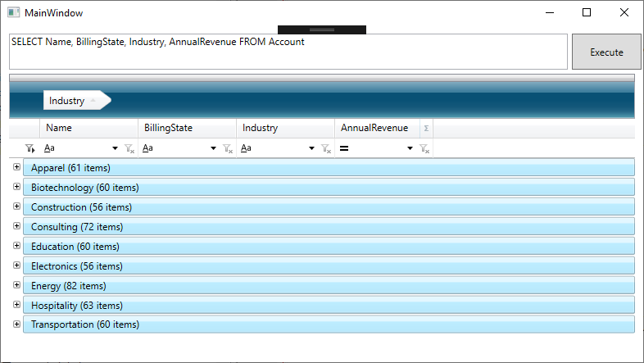Click into the SQL query text box
This screenshot has width=644, height=363.
(x=287, y=52)
